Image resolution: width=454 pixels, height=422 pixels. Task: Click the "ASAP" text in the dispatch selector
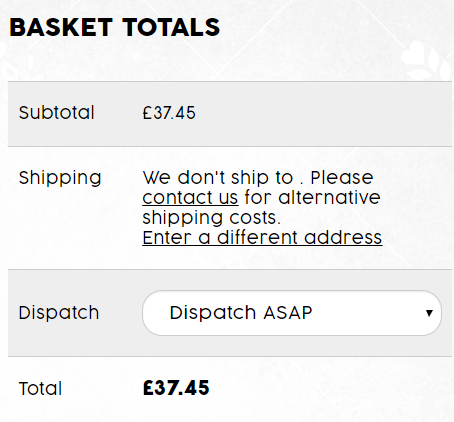pyautogui.click(x=288, y=313)
